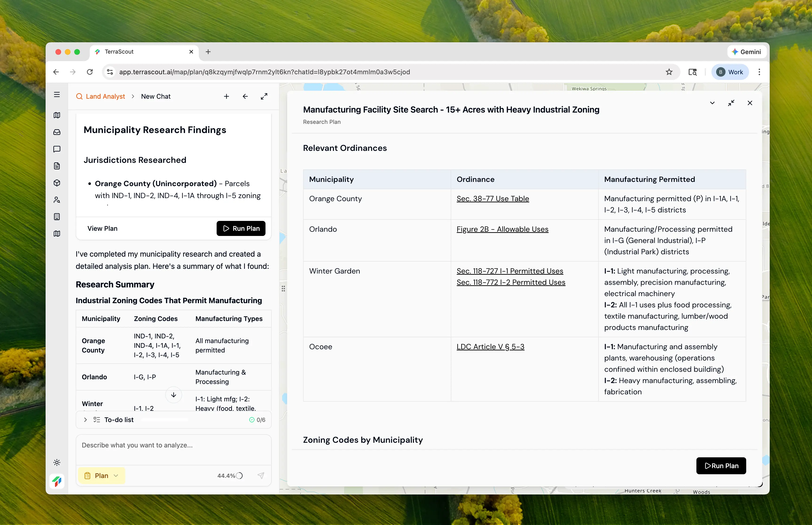This screenshot has height=525, width=812.
Task: Click the building icon in sidebar
Action: (57, 217)
